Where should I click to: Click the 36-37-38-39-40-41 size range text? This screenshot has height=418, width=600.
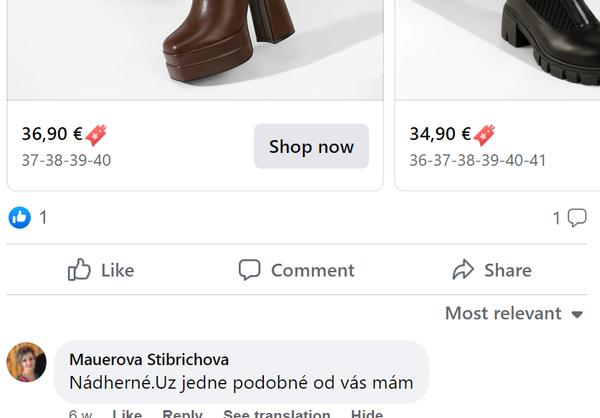477,160
